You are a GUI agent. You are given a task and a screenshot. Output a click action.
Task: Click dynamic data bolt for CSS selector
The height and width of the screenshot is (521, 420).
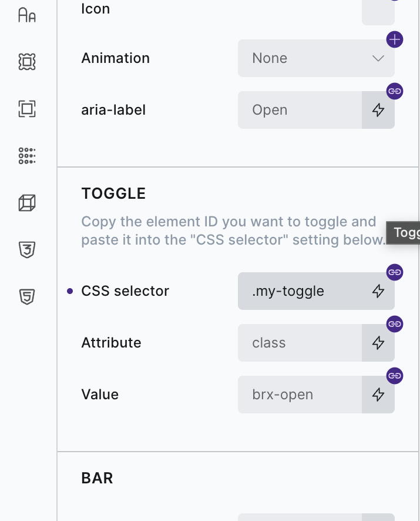(378, 291)
